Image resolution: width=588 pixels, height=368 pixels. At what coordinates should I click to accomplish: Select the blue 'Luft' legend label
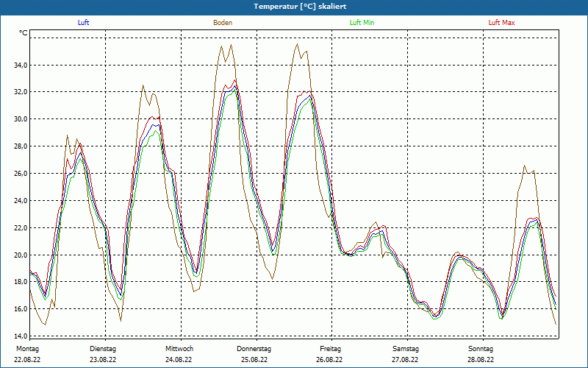[83, 23]
